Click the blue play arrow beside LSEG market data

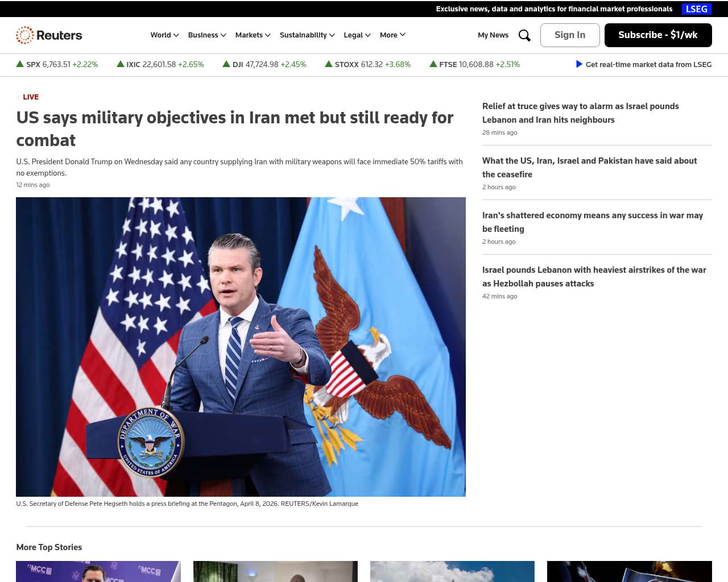coord(579,64)
